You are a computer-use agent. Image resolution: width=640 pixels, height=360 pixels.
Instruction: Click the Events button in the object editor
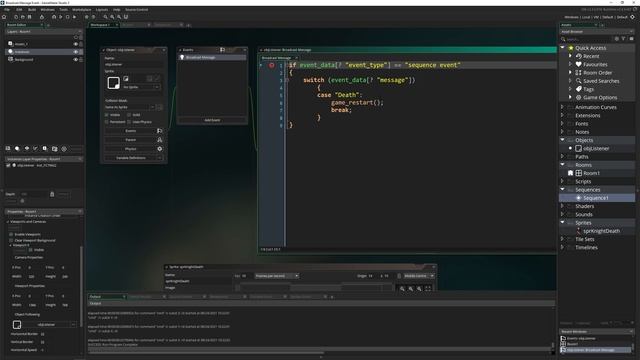pos(131,131)
